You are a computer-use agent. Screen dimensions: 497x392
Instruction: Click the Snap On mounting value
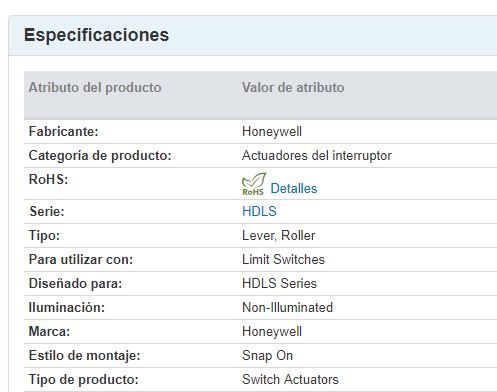(x=267, y=355)
